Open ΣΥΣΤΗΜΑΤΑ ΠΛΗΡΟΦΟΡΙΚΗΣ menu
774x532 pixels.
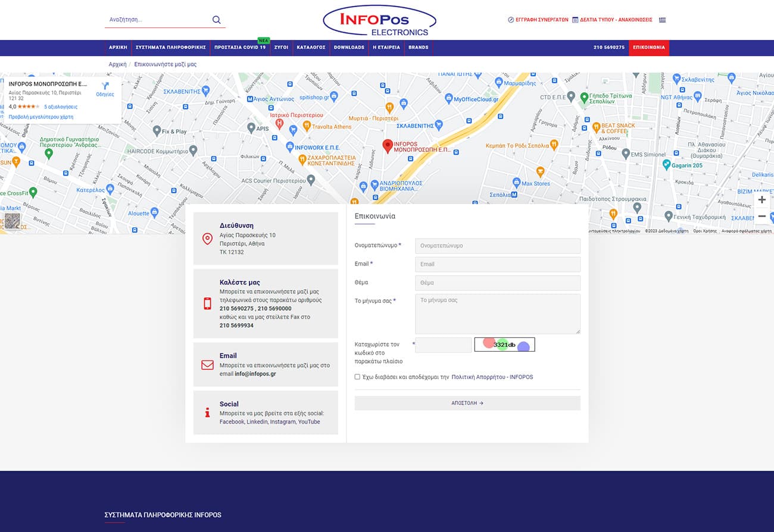tap(170, 48)
